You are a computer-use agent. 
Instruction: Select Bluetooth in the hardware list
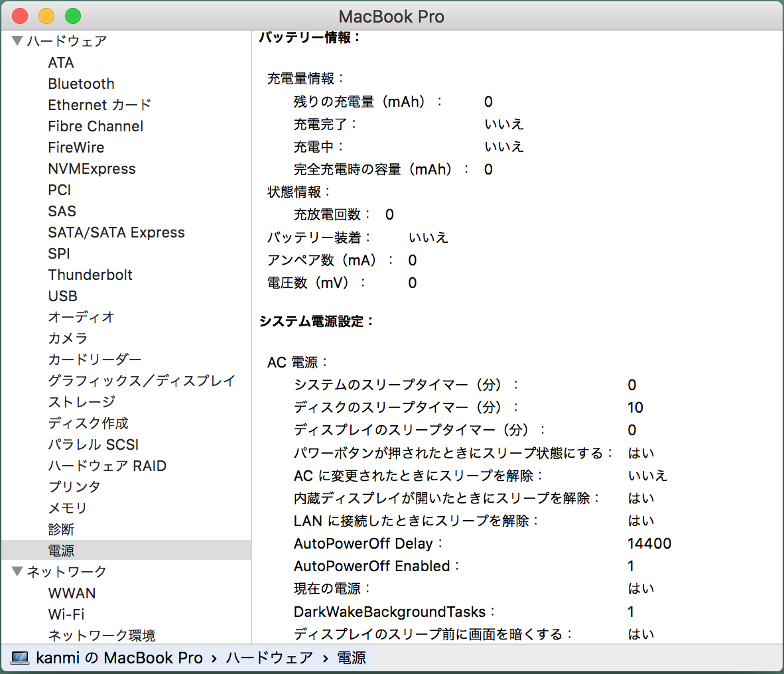pos(81,84)
